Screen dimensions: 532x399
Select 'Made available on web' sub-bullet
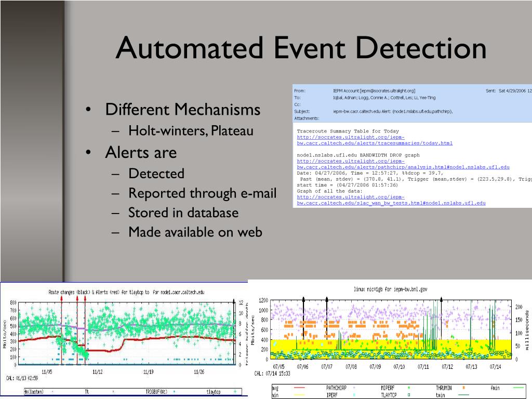pyautogui.click(x=195, y=232)
